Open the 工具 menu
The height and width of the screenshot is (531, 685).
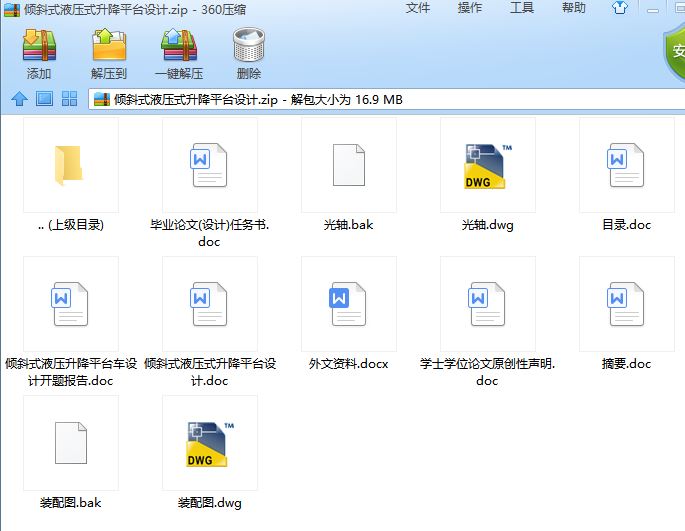(x=522, y=8)
